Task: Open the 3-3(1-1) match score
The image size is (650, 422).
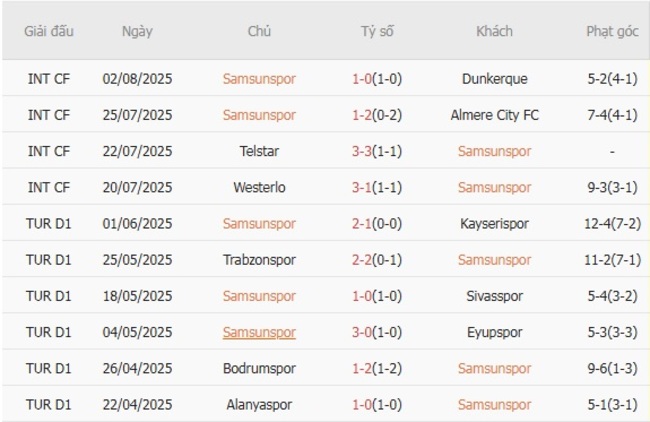Action: 376,151
